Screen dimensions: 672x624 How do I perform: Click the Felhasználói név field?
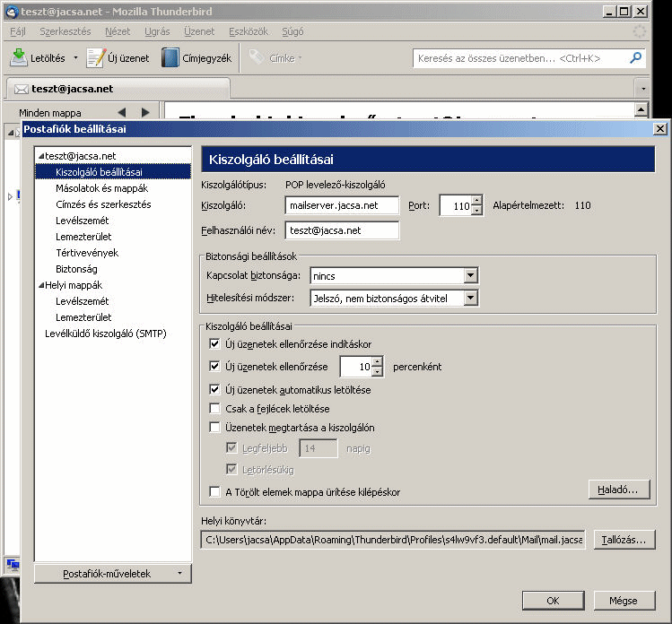coord(342,230)
